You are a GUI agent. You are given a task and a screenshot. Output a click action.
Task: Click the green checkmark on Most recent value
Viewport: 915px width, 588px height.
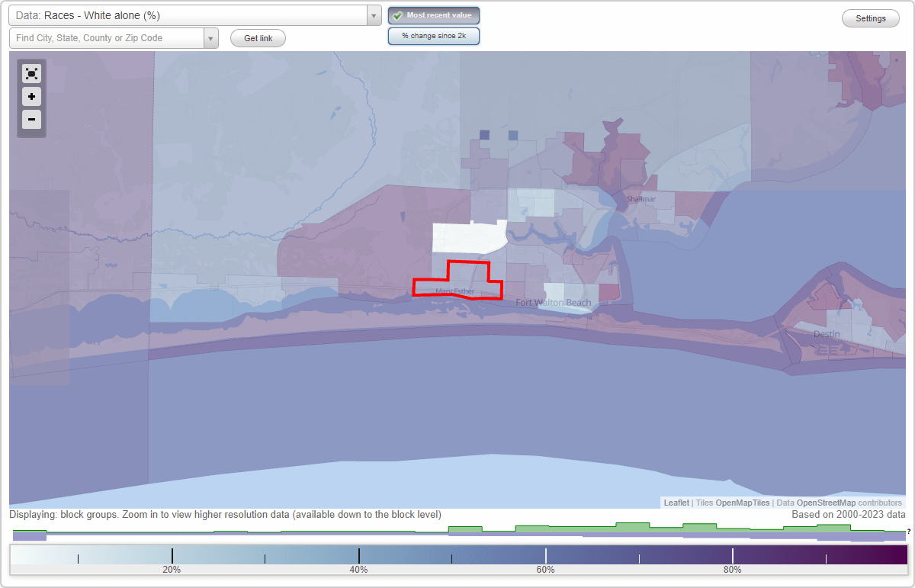coord(397,15)
